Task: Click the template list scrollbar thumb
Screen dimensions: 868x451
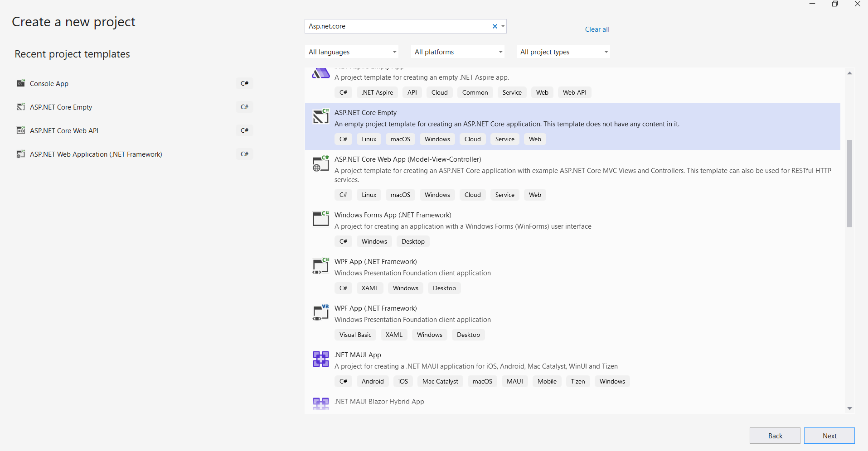Action: (850, 183)
